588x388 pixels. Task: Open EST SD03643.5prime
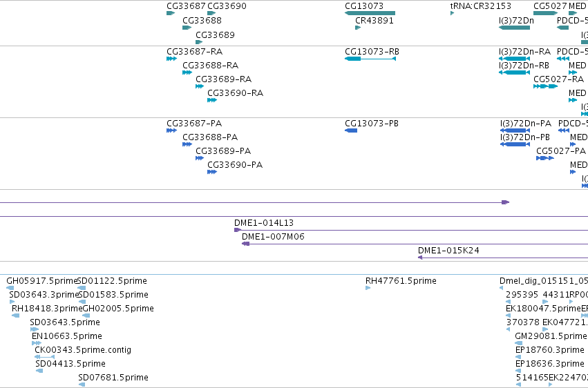34,329
